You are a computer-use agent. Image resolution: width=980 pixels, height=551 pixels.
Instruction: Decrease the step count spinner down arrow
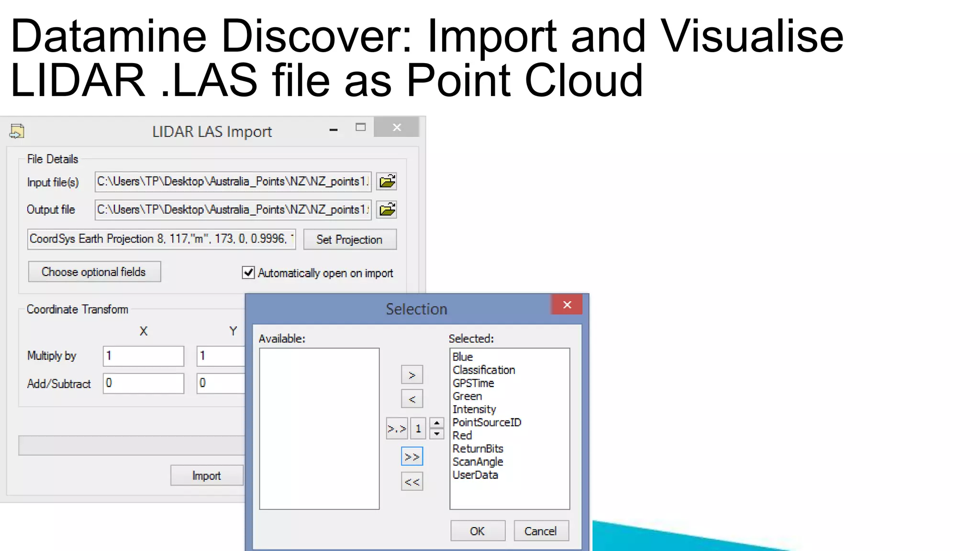(436, 434)
